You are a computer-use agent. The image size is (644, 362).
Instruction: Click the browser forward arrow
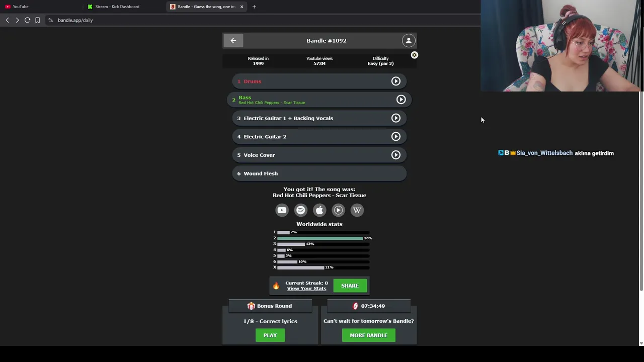pyautogui.click(x=17, y=20)
